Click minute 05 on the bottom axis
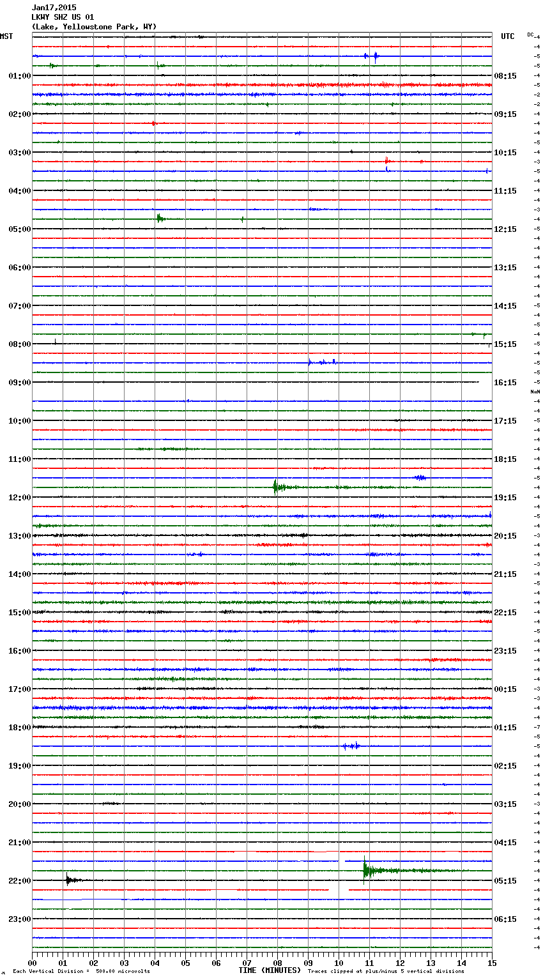The width and height of the screenshot is (543, 980). tap(186, 963)
